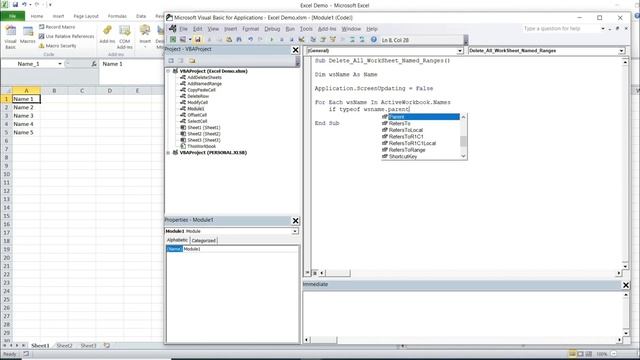Screen dimensions: 640x360
Task: Open Project Explorer via toolbar icon
Action: 313,40
